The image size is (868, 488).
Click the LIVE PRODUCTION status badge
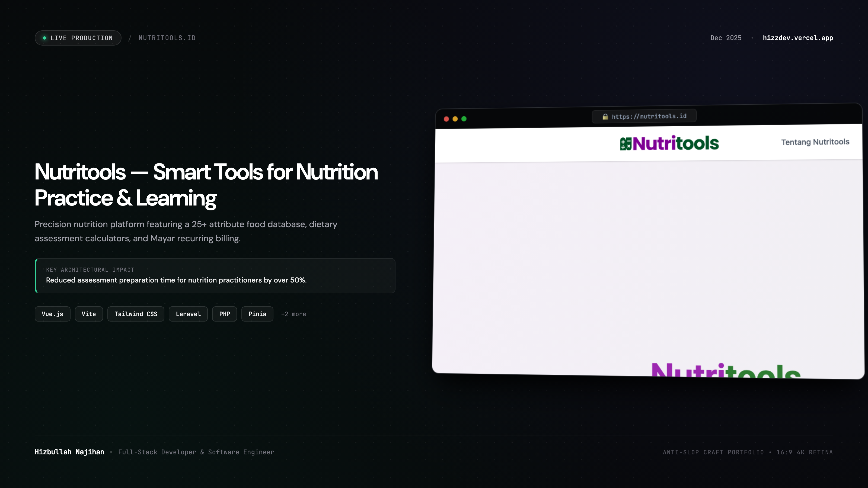78,38
